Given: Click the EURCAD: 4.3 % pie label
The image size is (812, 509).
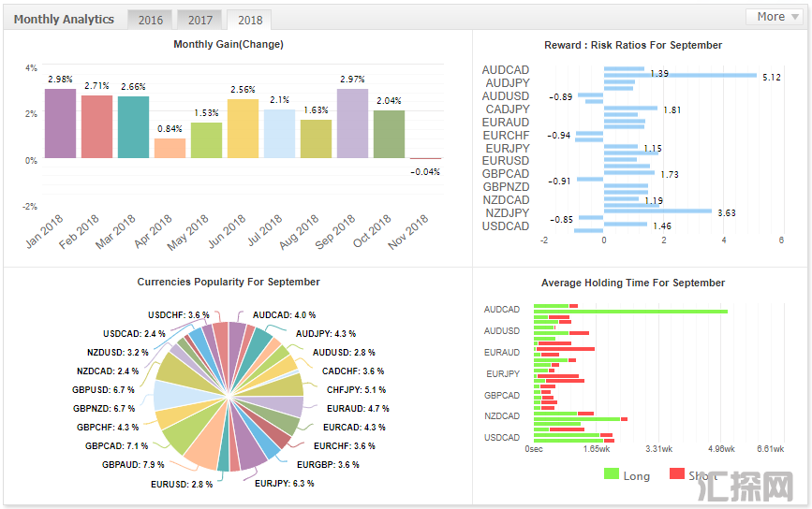Looking at the screenshot, I should (x=354, y=428).
